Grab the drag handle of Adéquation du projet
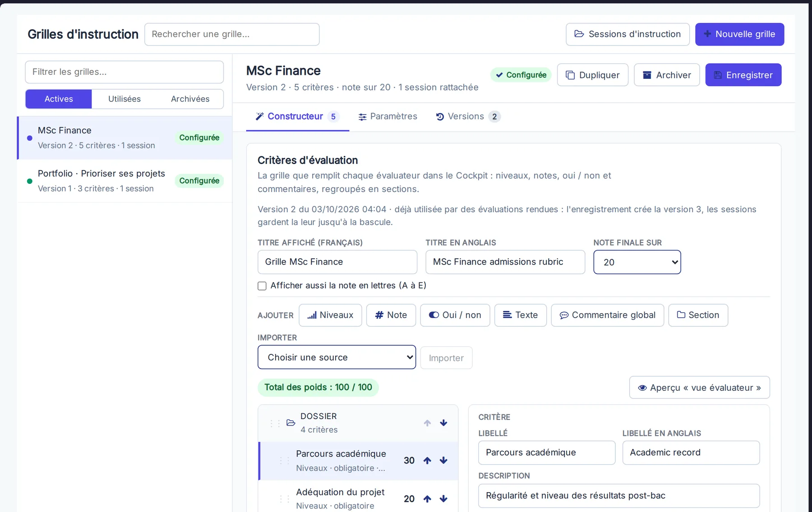 pyautogui.click(x=284, y=499)
